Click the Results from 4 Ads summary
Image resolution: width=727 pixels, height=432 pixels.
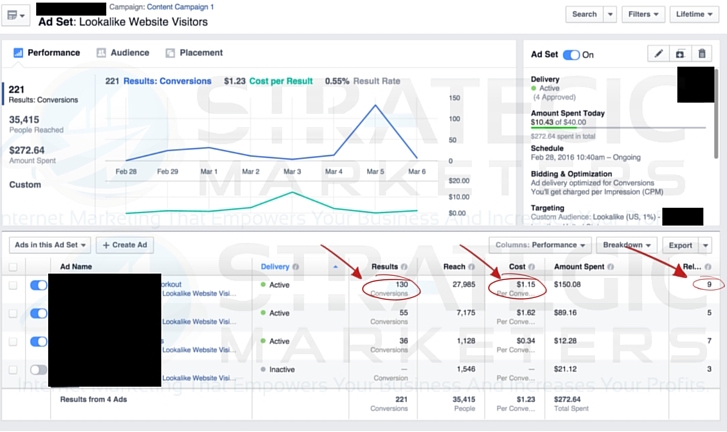[93, 399]
